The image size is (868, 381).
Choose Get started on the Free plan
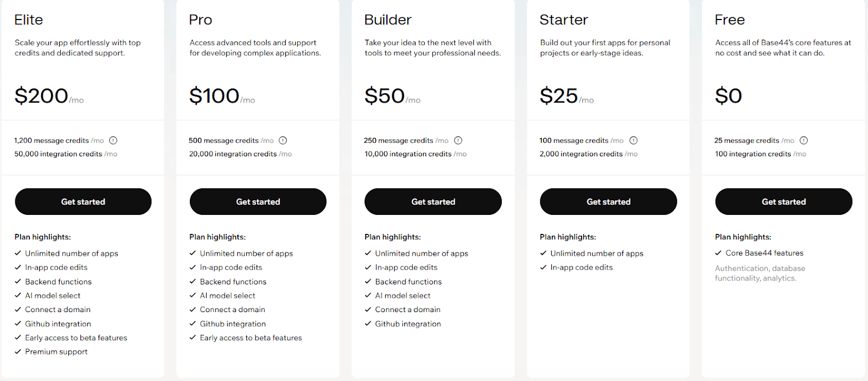[783, 201]
